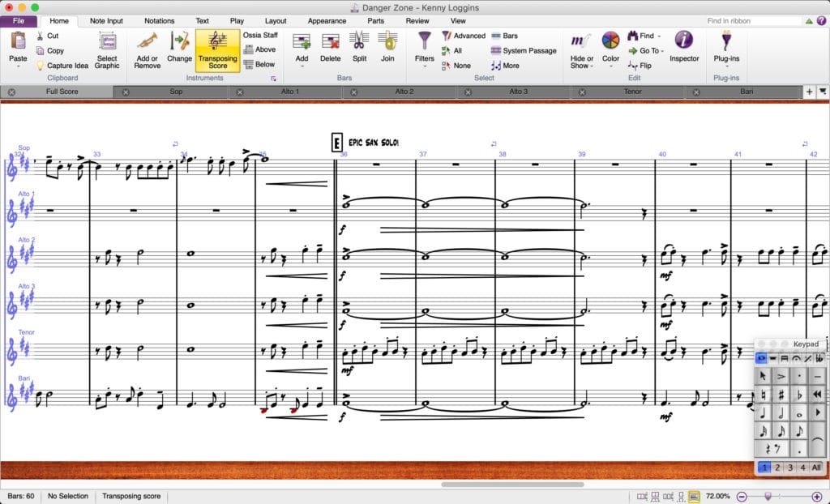The image size is (830, 504).
Task: Click the flat sign on Keypad
Action: pyautogui.click(x=799, y=395)
